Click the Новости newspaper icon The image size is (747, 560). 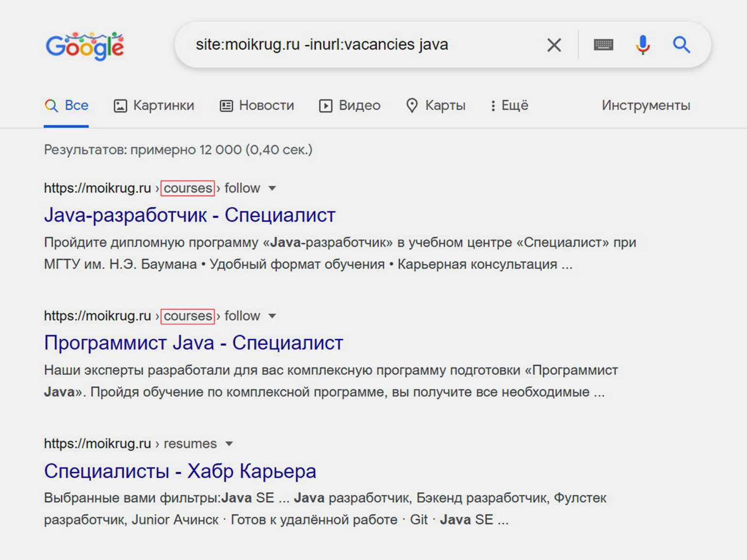(226, 106)
